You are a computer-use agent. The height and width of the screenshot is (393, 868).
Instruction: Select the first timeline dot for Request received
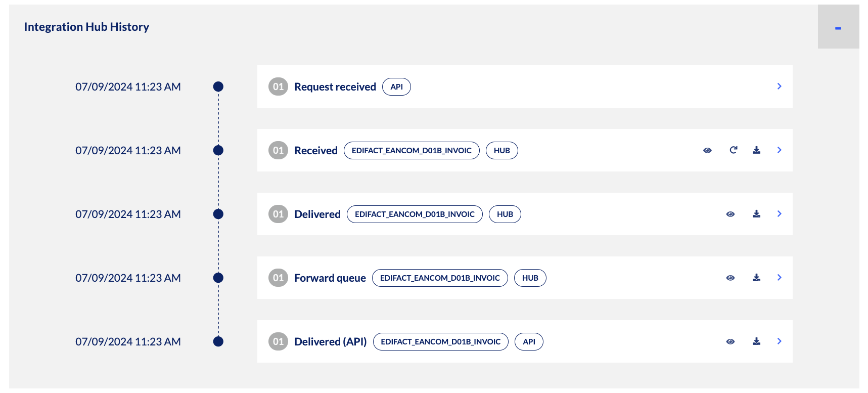218,86
